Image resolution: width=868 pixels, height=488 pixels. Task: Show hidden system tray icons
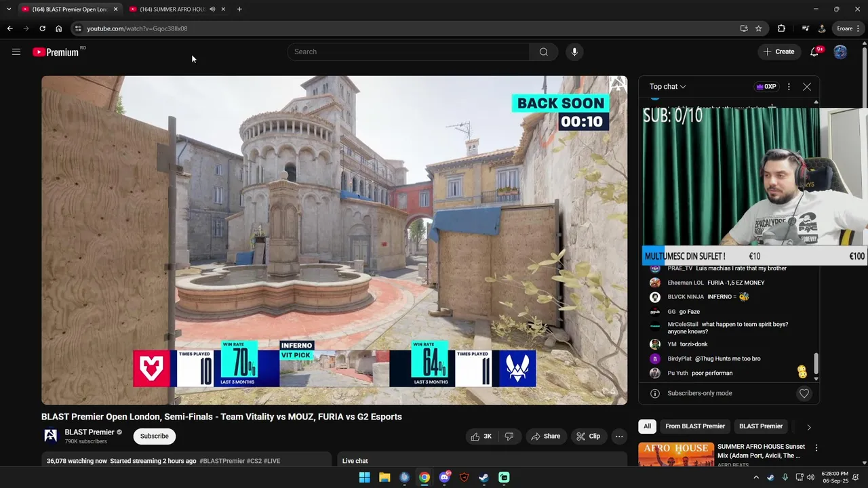(x=756, y=477)
